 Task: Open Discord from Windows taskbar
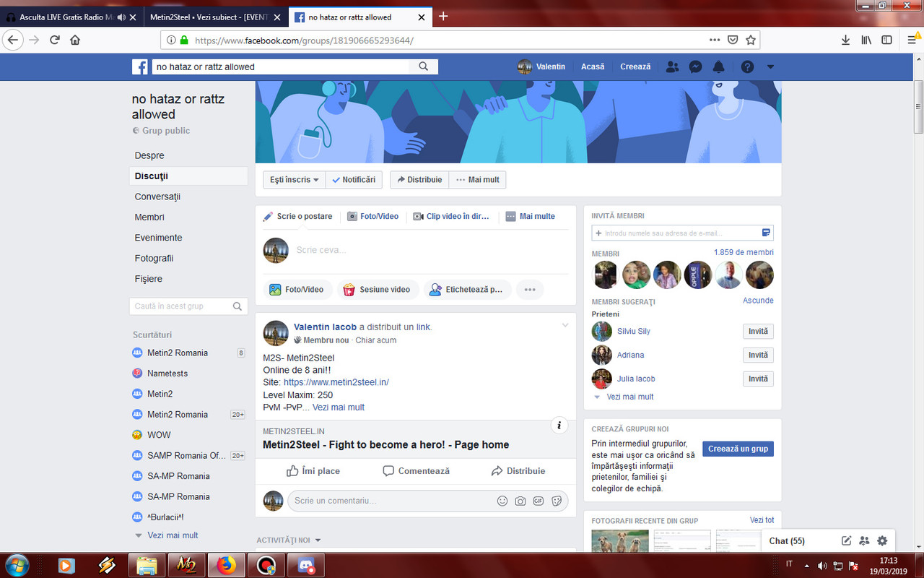tap(305, 565)
